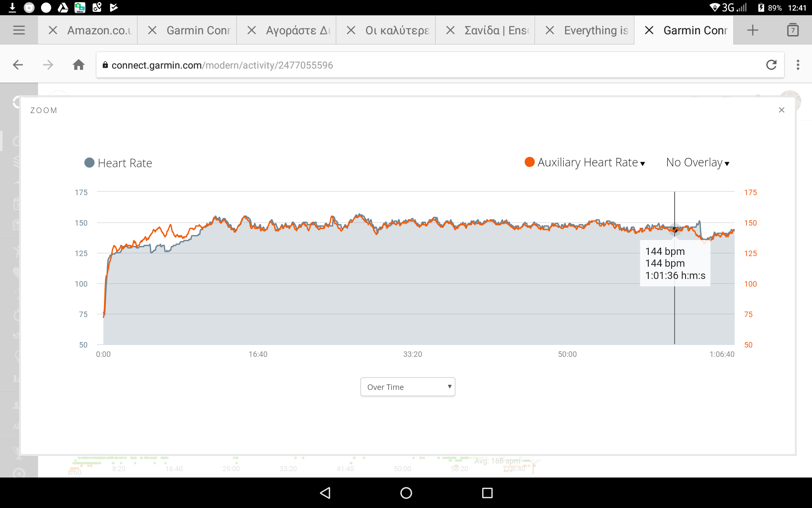Open the tab switcher showing 7 tabs
This screenshot has width=812, height=508.
tap(793, 30)
